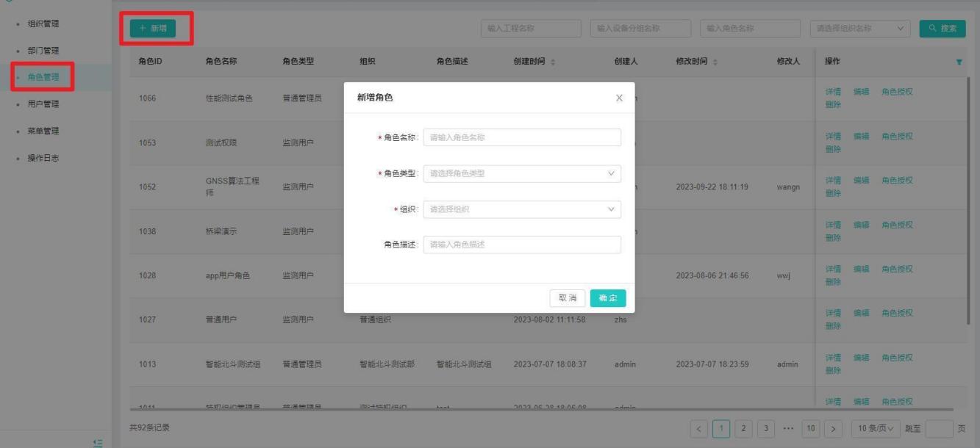This screenshot has width=980, height=448.
Task: Jump to page 3 in pagination
Action: click(765, 428)
